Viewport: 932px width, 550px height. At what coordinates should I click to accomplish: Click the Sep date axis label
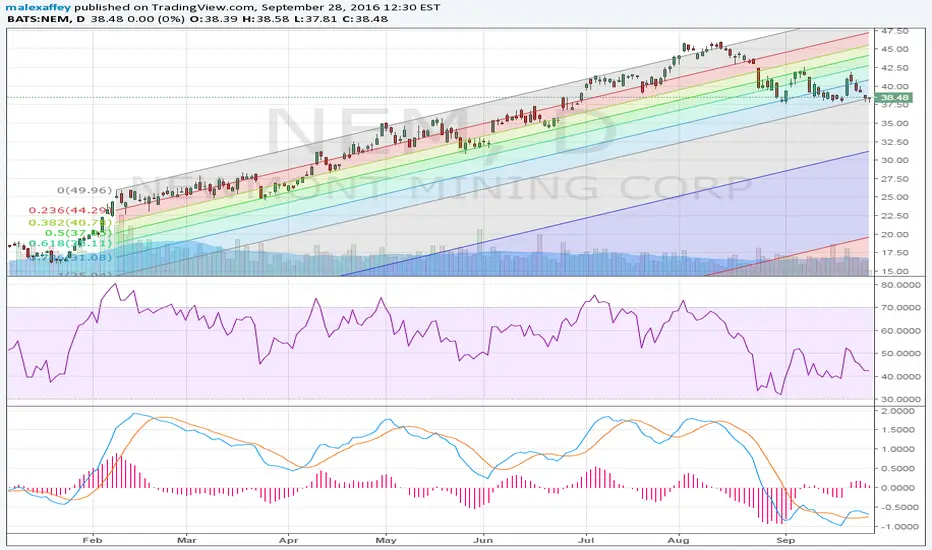point(786,540)
